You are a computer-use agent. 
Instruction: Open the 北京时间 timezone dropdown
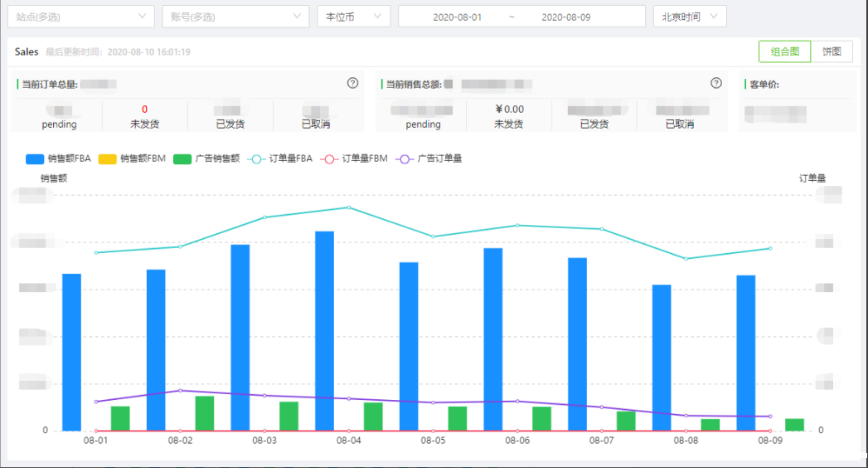690,17
